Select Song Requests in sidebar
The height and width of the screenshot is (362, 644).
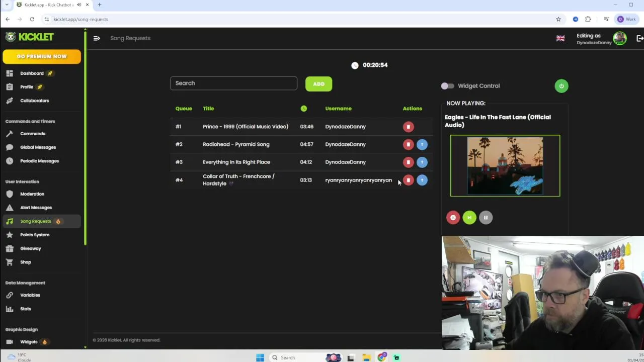tap(42, 221)
